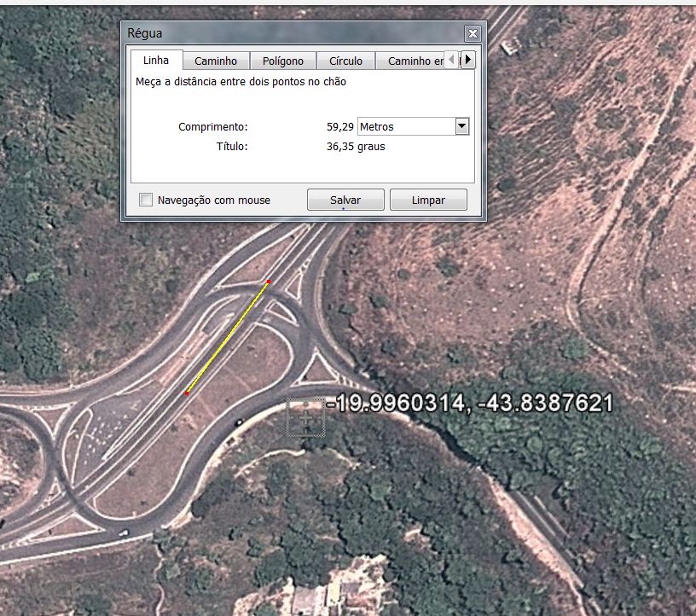Open the truncated Caminho em tab

[415, 61]
